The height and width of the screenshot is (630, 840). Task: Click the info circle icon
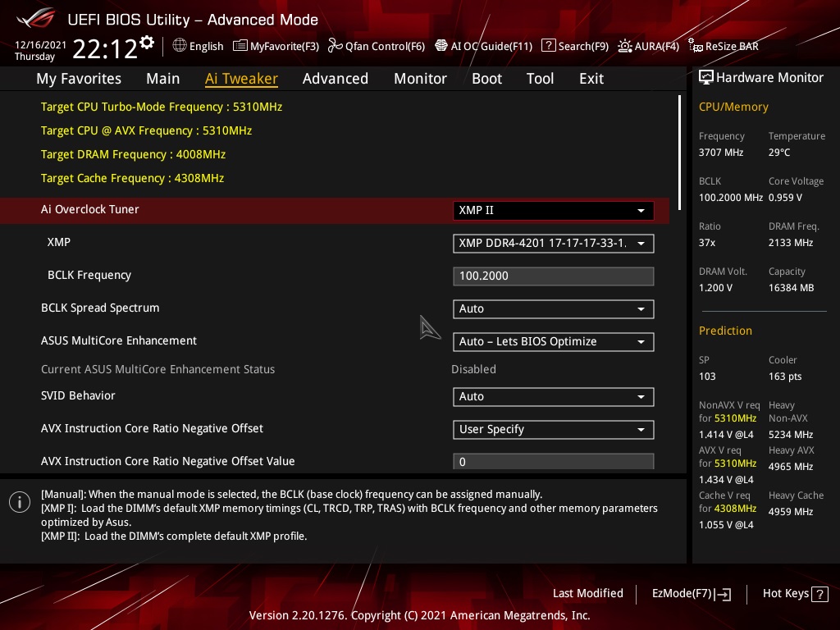tap(20, 502)
